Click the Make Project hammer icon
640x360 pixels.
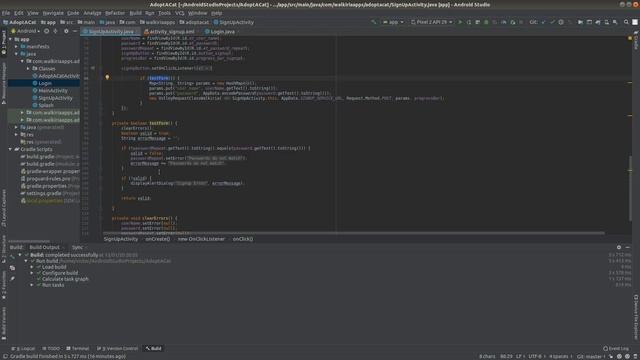[373, 22]
